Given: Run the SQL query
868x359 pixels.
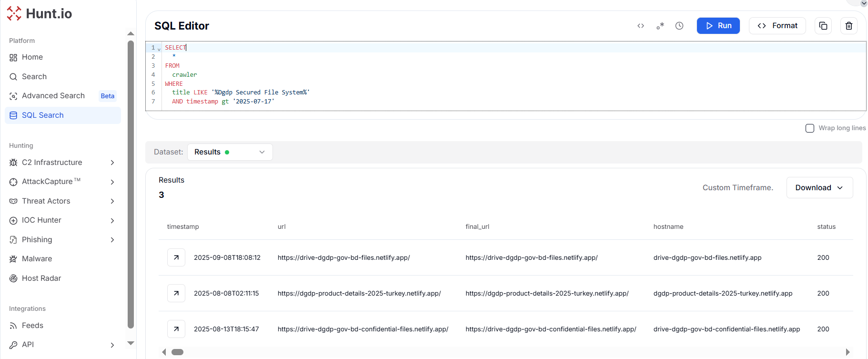Looking at the screenshot, I should coord(718,26).
